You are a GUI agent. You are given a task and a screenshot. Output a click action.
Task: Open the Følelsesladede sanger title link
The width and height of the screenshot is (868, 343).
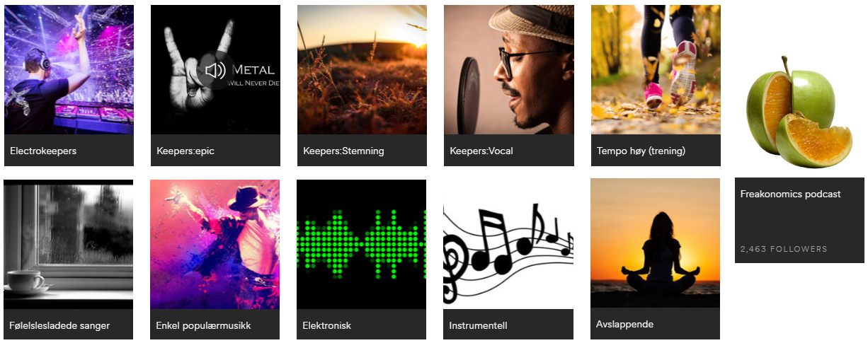tap(59, 325)
